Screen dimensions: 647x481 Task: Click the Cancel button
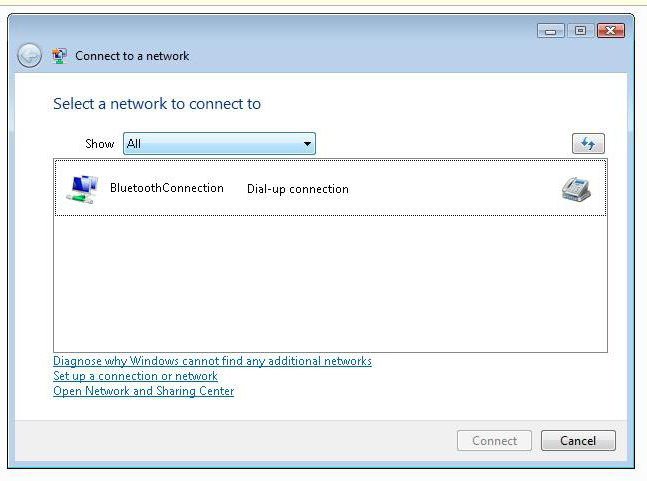click(x=578, y=441)
